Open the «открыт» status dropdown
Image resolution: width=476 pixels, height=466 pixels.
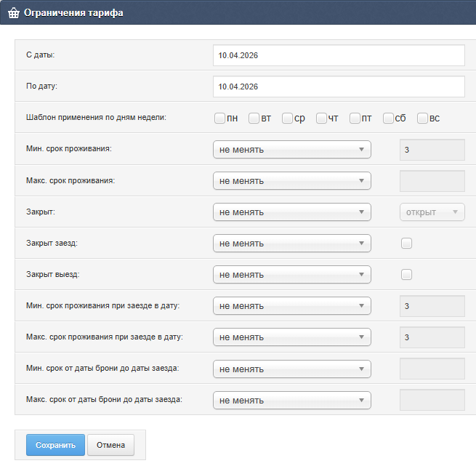pyautogui.click(x=432, y=212)
